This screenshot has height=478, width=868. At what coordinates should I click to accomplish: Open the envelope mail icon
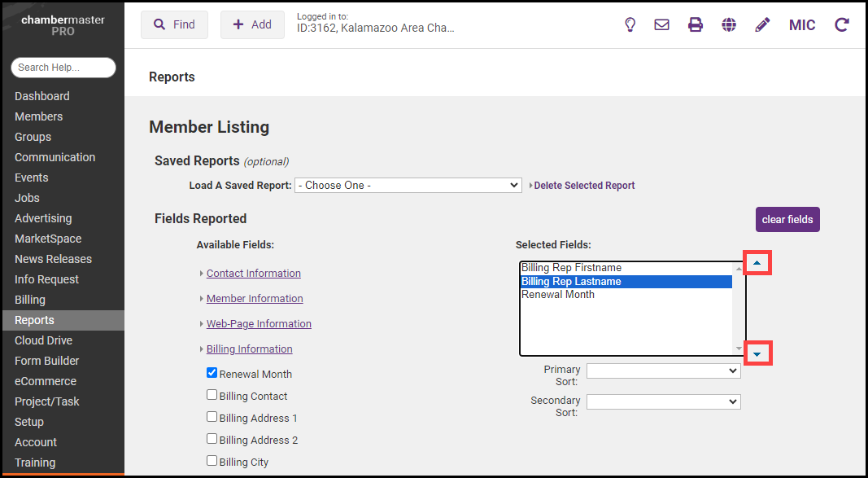(x=661, y=24)
